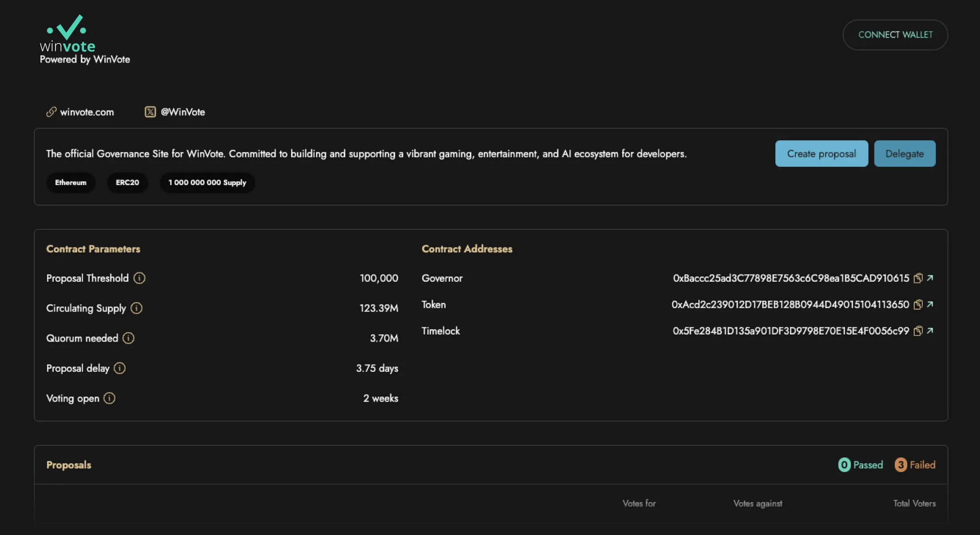
Task: Click the Circulating Supply value 123.39M
Action: pyautogui.click(x=379, y=308)
